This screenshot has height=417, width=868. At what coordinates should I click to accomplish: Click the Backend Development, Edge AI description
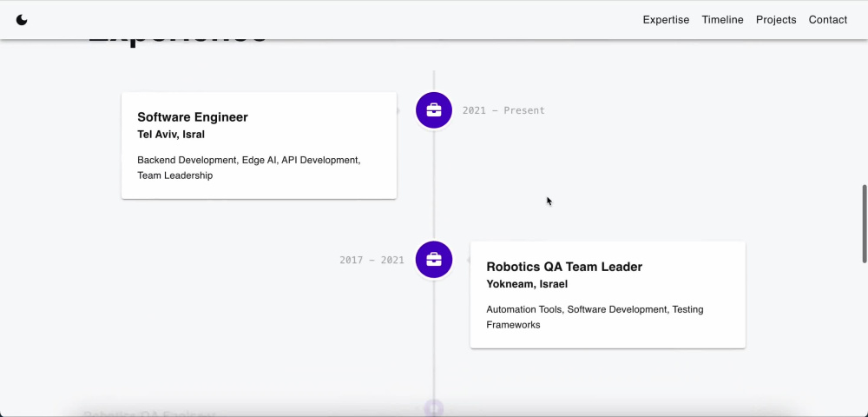tap(248, 168)
